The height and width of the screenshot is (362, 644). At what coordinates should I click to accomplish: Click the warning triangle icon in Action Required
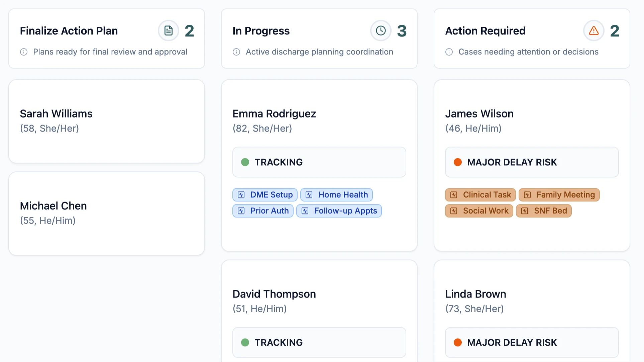point(594,31)
